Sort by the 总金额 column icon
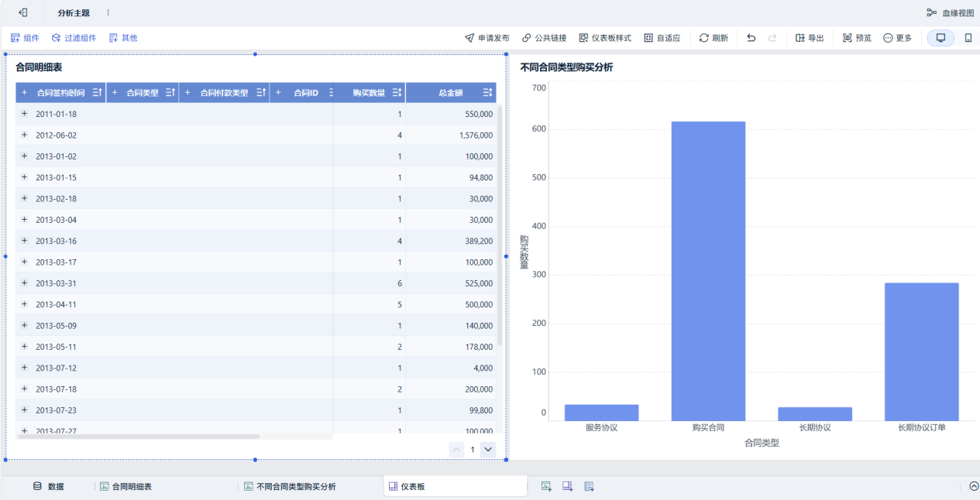This screenshot has height=500, width=980. click(488, 93)
